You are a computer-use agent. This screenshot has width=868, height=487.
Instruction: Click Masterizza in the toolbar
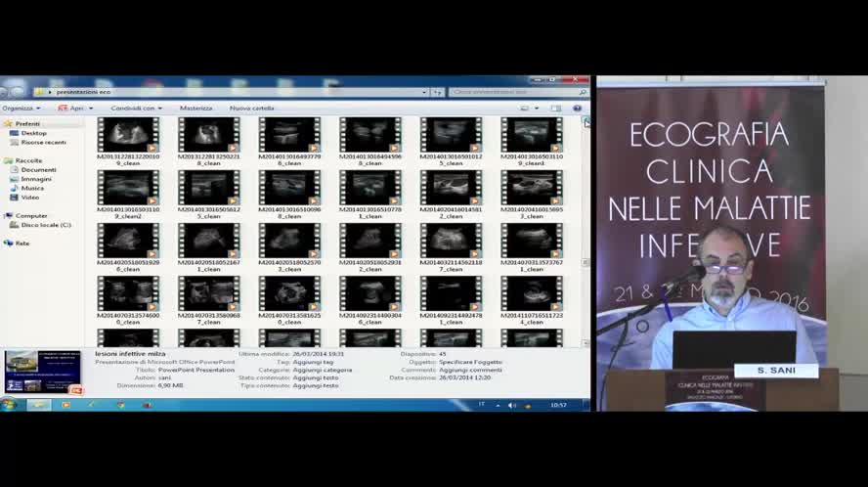click(x=195, y=108)
